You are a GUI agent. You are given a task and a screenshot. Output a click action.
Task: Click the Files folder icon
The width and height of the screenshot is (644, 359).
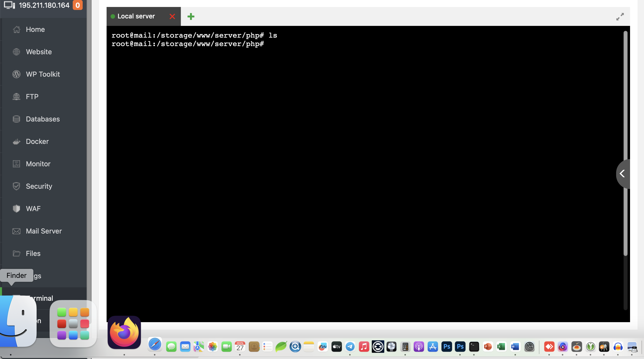coord(16,253)
